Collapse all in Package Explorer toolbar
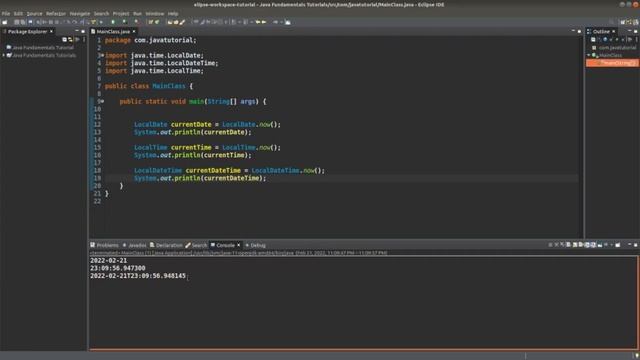The width and height of the screenshot is (640, 360). tap(64, 40)
